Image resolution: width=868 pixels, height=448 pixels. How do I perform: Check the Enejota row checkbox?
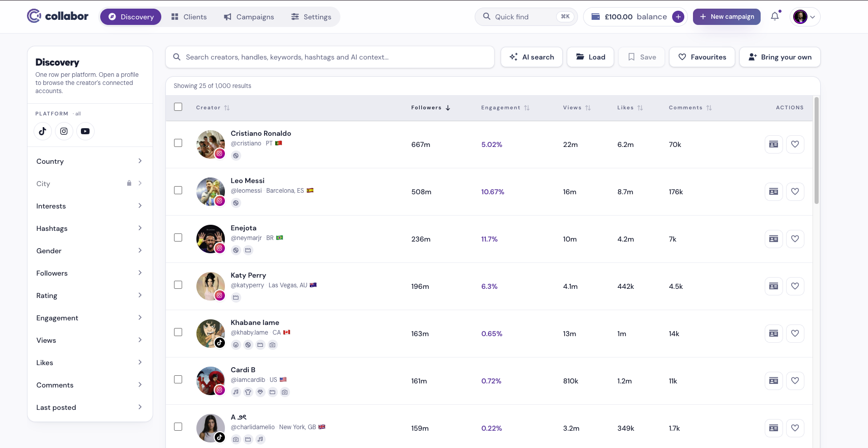pos(178,237)
